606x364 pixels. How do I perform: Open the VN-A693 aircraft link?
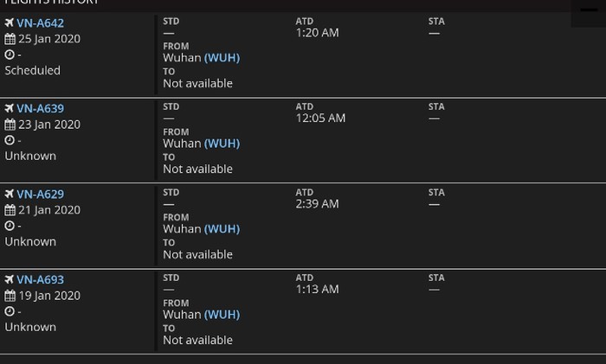tap(40, 280)
